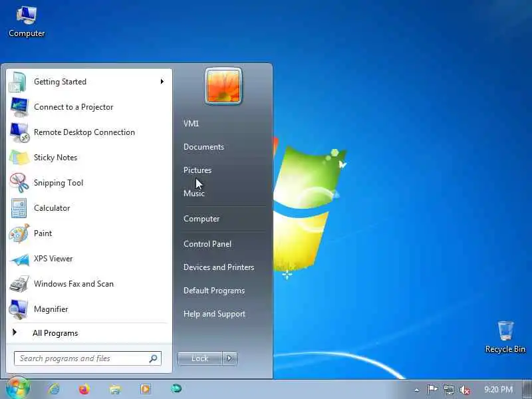This screenshot has height=399, width=532.
Task: Launch Firefox from the taskbar
Action: pos(84,389)
